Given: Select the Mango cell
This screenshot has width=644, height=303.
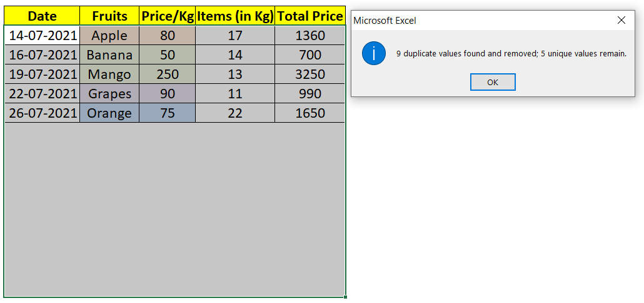Looking at the screenshot, I should [109, 74].
